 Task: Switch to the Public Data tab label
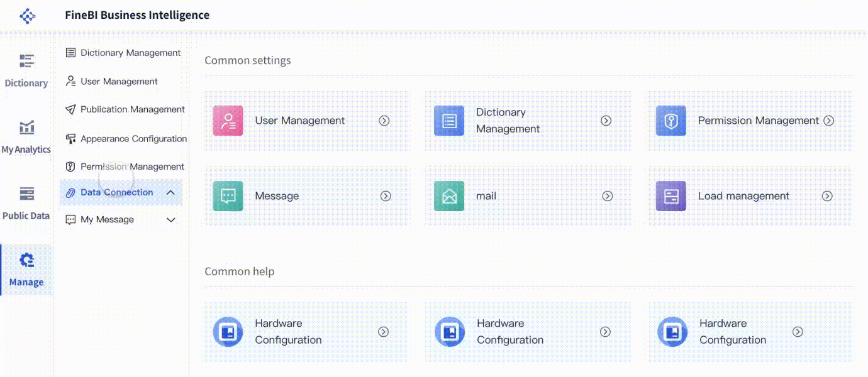pos(26,216)
